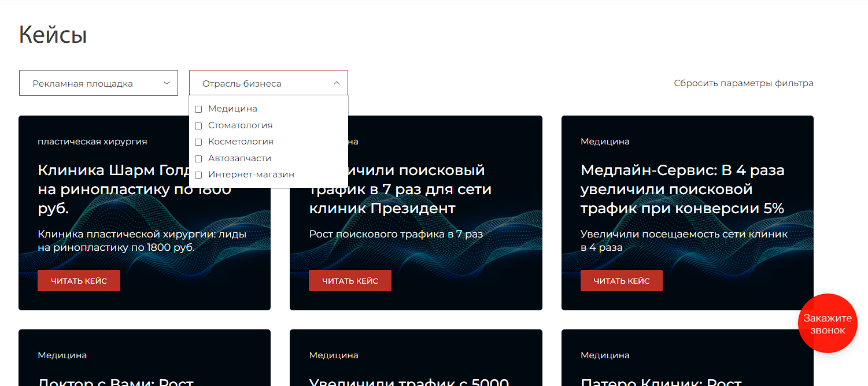Click the chevron in Рекламная площадка field
Screen dimensions: 868x386
coord(167,83)
